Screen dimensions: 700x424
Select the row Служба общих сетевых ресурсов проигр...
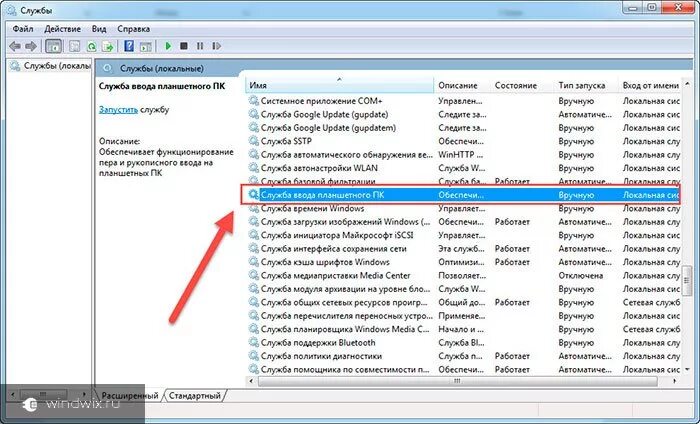463,302
